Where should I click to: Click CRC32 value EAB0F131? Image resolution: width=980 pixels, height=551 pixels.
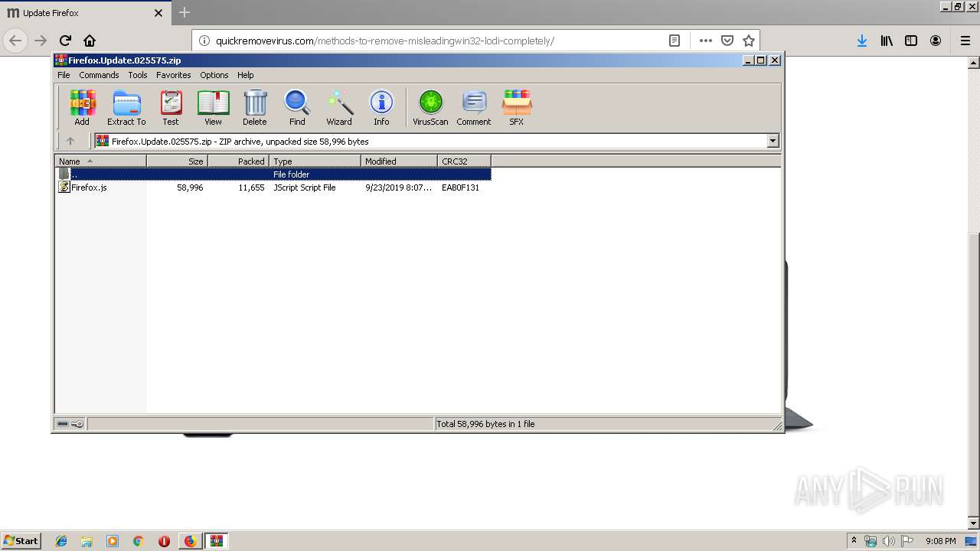coord(460,187)
